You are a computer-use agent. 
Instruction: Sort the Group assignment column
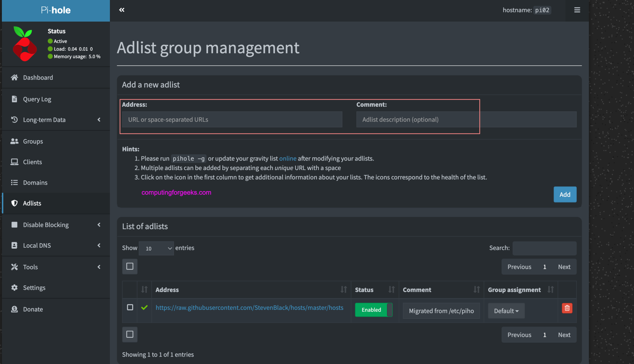click(x=550, y=289)
